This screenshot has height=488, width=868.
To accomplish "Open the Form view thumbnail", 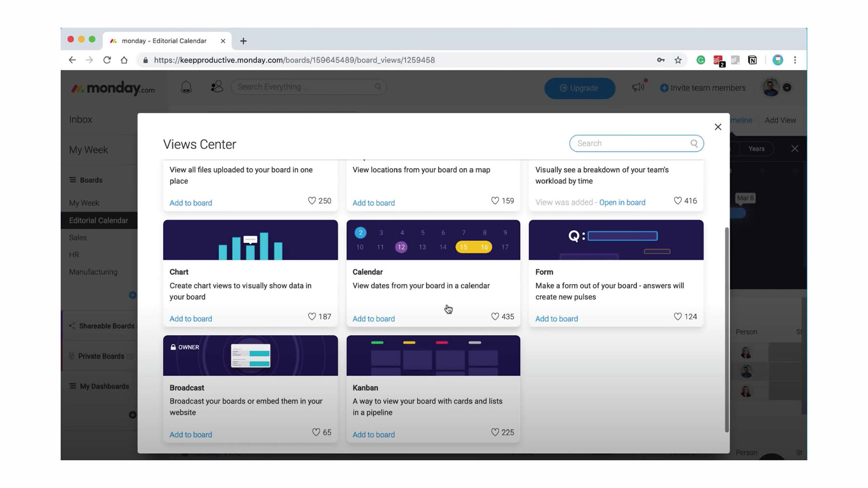I will [616, 240].
